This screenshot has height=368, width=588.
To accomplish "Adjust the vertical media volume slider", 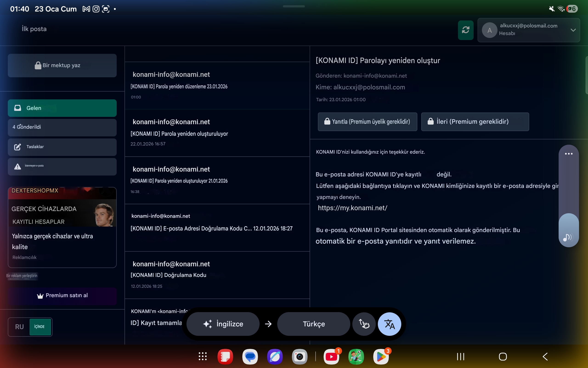I will click(x=568, y=196).
